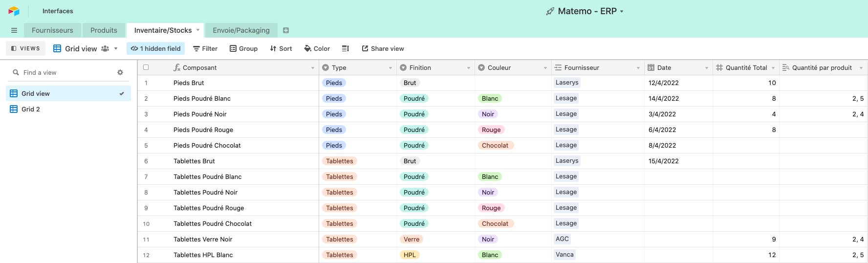Click the AGC supplier chip
868x263 pixels.
click(x=562, y=239)
